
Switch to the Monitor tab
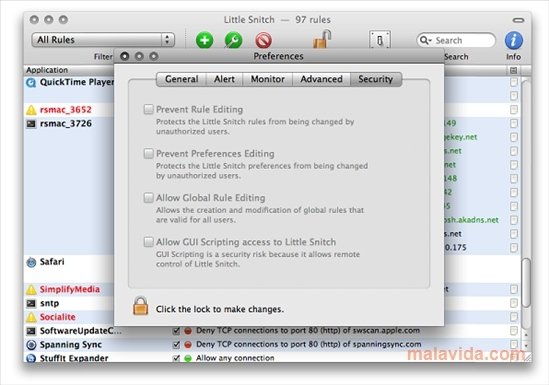click(x=267, y=79)
